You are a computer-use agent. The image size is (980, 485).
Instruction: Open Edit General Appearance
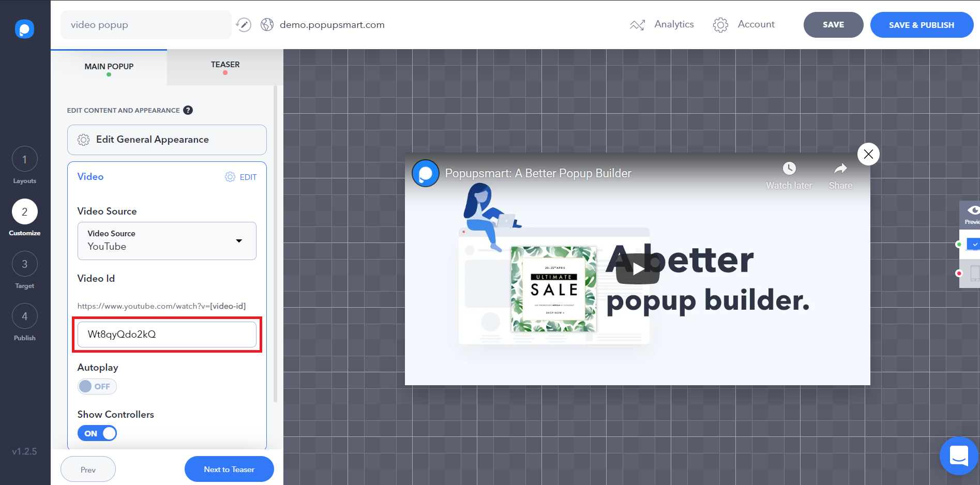coord(167,140)
